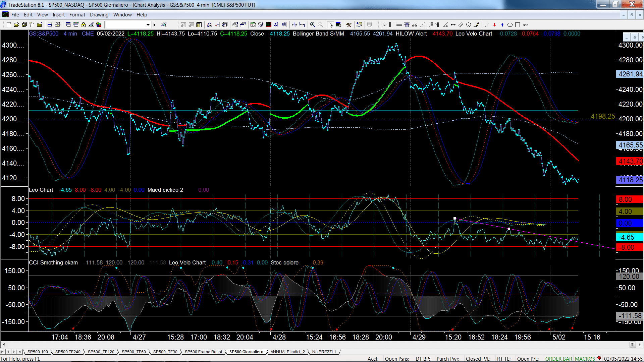
Task: Click ORDER BAR in status bar
Action: [x=559, y=359]
